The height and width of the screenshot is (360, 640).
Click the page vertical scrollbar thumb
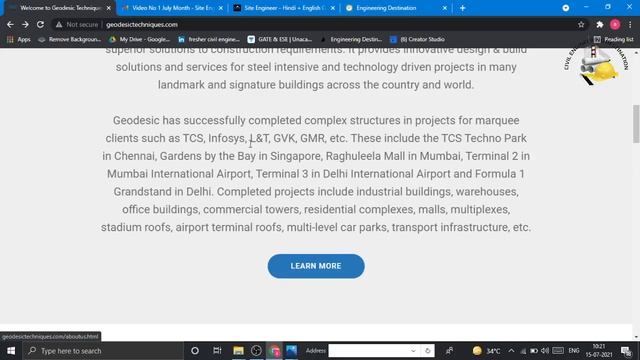coord(636,124)
